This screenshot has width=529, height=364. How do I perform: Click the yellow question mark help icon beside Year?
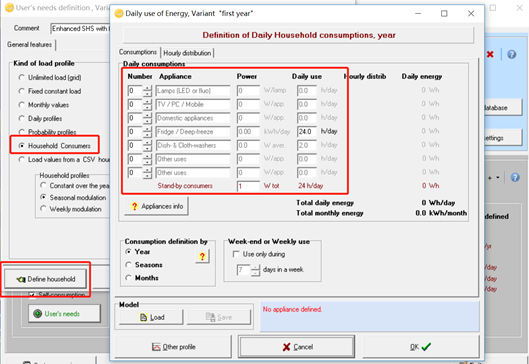click(x=202, y=256)
